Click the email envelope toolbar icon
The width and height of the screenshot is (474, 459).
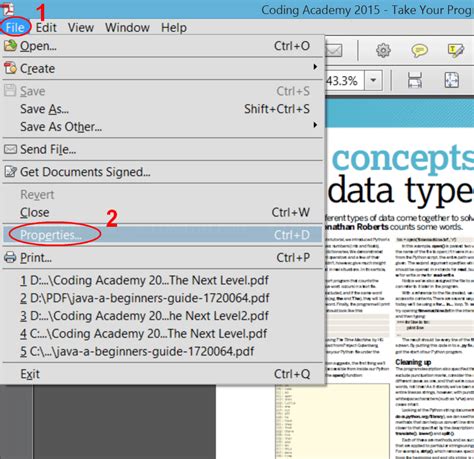click(334, 51)
